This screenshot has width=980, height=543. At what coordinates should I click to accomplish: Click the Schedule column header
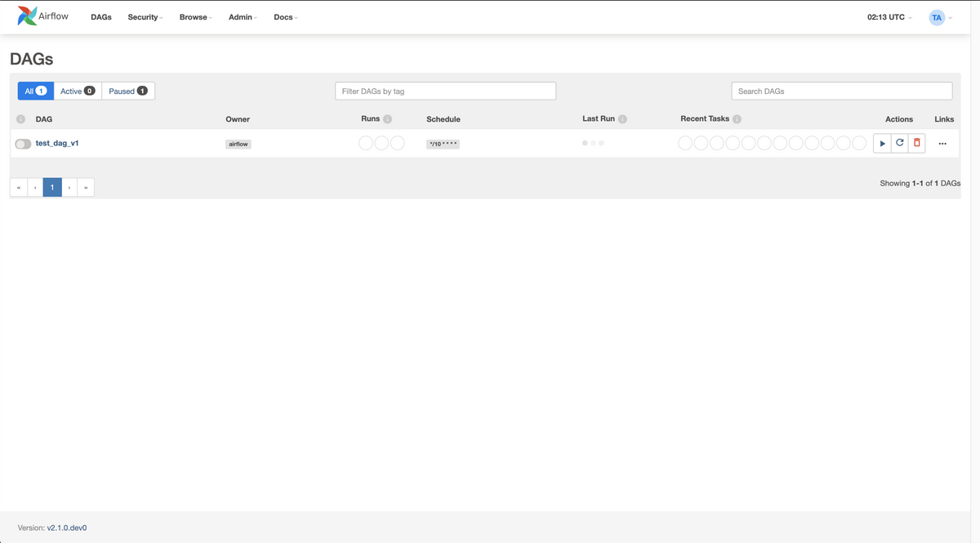pos(443,119)
